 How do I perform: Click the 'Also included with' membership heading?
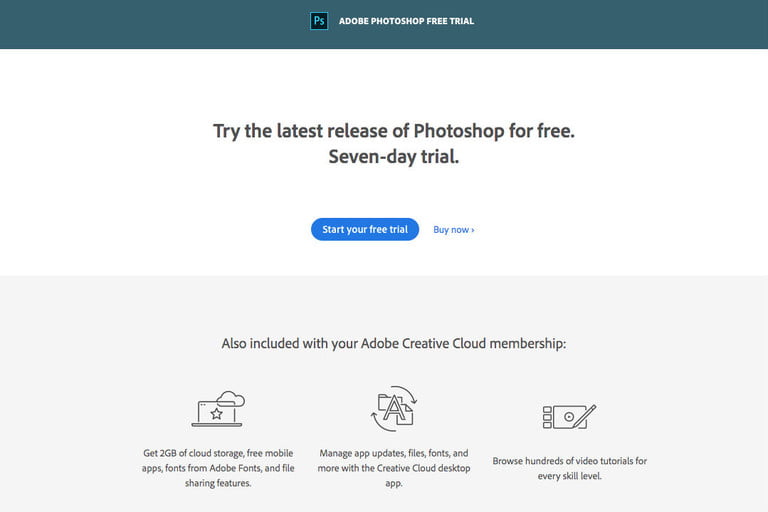[394, 343]
